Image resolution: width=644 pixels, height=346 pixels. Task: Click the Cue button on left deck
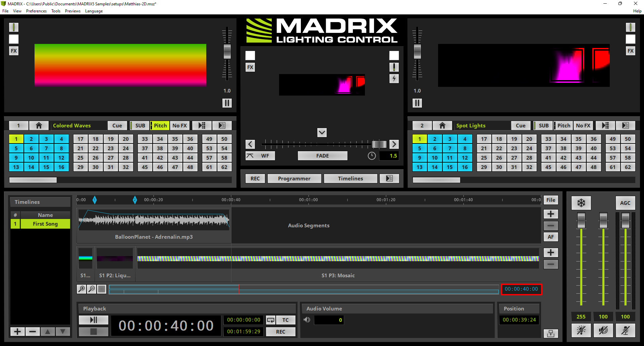[117, 125]
